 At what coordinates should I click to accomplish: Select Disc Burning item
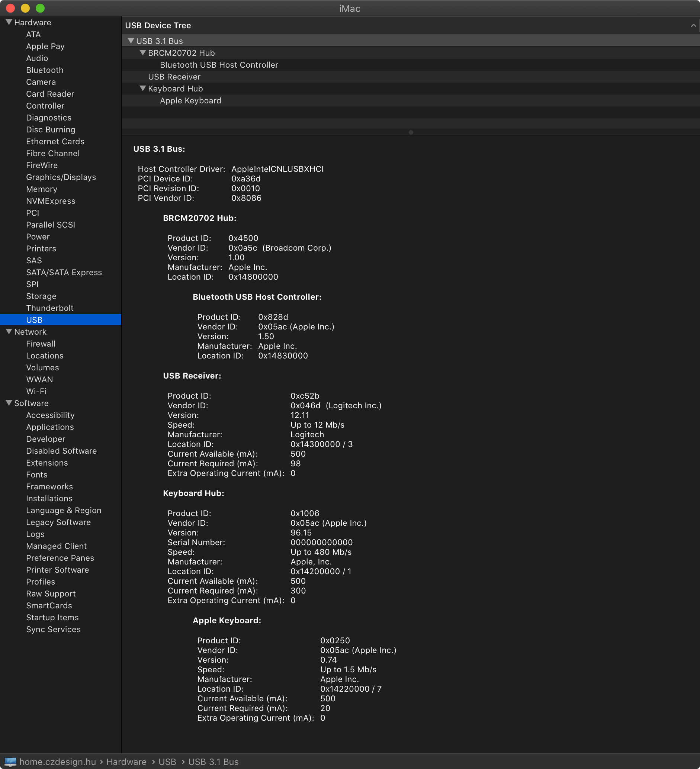coord(50,129)
